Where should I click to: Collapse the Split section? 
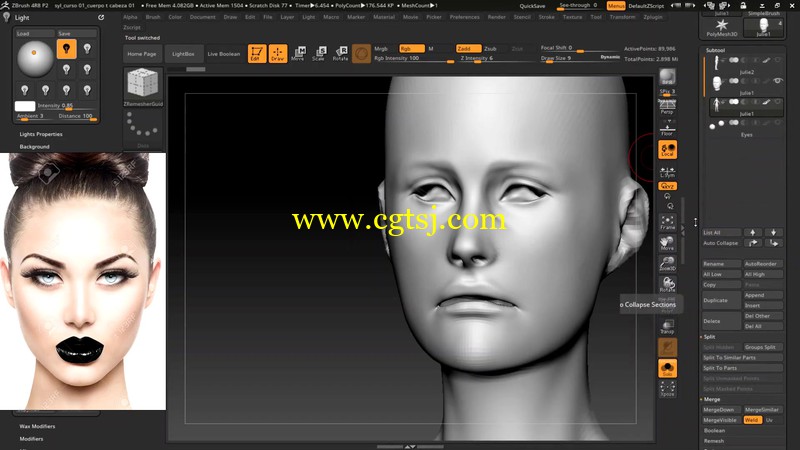(x=710, y=337)
